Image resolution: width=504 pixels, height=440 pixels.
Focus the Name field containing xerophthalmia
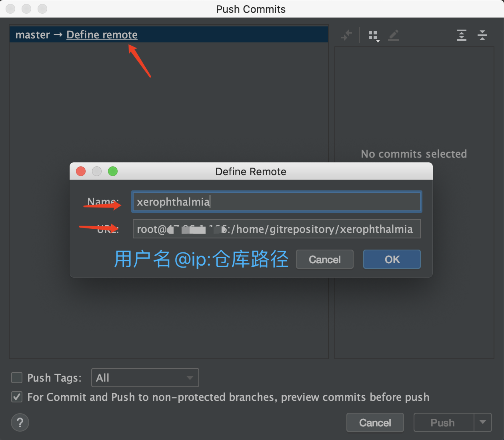coord(277,202)
